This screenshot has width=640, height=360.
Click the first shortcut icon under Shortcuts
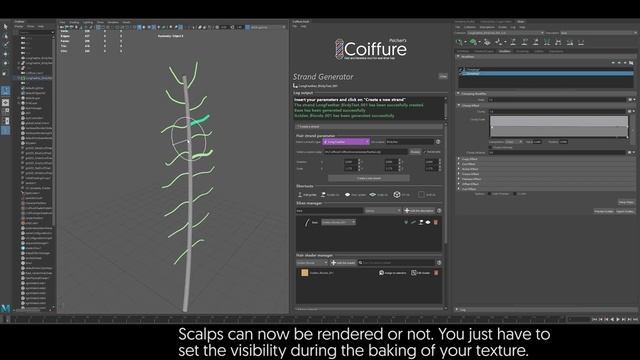[x=300, y=195]
